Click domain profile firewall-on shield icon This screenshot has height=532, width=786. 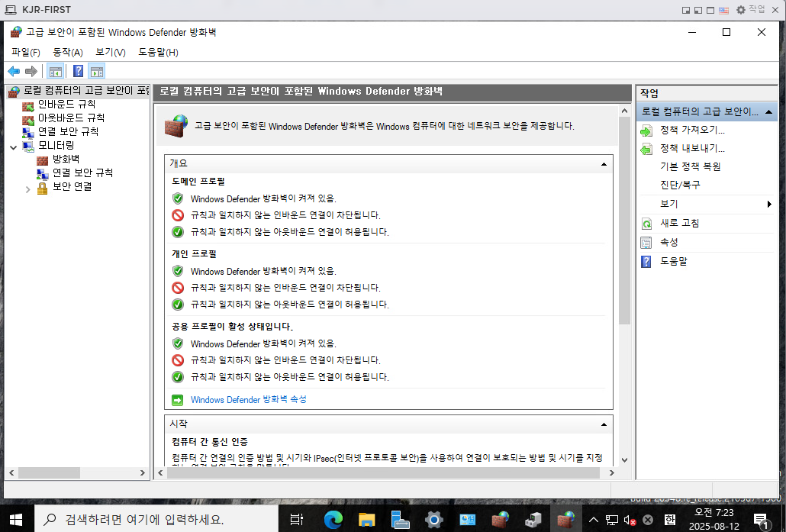178,198
